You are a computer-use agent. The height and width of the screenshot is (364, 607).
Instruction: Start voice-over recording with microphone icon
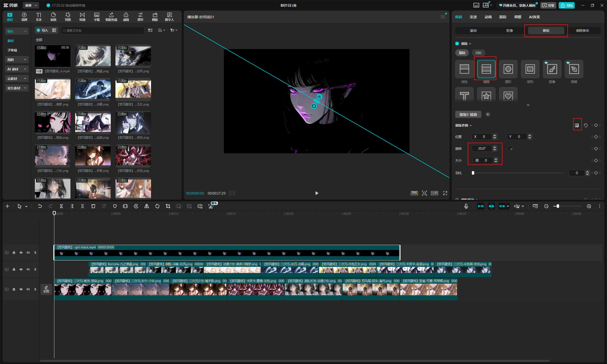point(466,206)
